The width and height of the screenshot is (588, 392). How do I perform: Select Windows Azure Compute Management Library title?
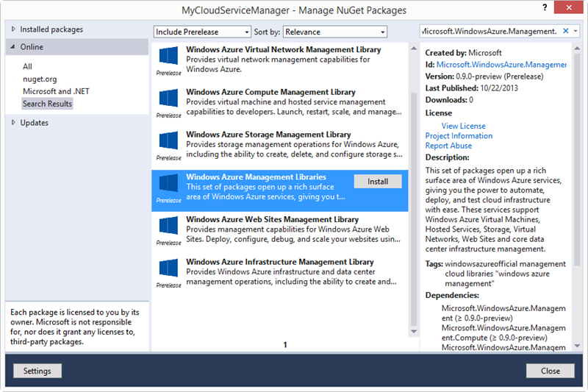[270, 92]
